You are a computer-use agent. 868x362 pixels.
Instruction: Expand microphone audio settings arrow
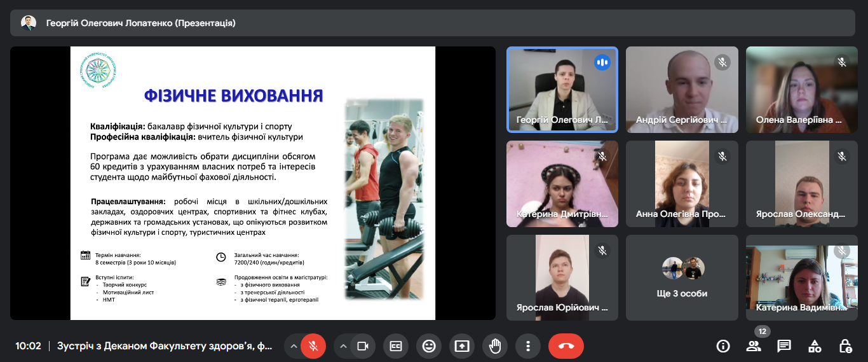(294, 346)
